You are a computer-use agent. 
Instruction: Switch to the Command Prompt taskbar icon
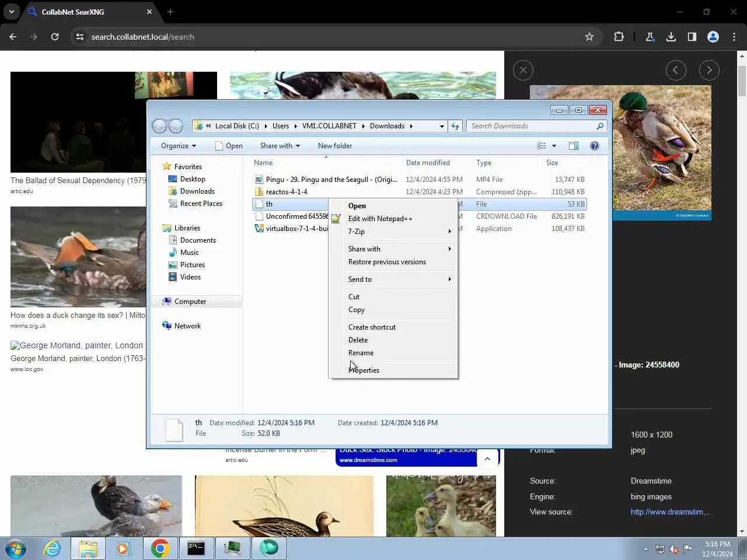[196, 548]
